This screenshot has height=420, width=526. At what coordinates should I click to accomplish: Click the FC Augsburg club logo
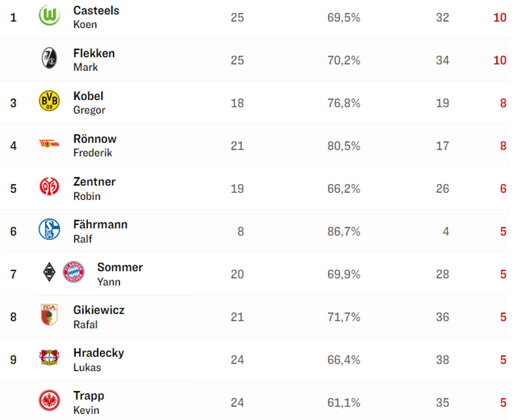49,315
